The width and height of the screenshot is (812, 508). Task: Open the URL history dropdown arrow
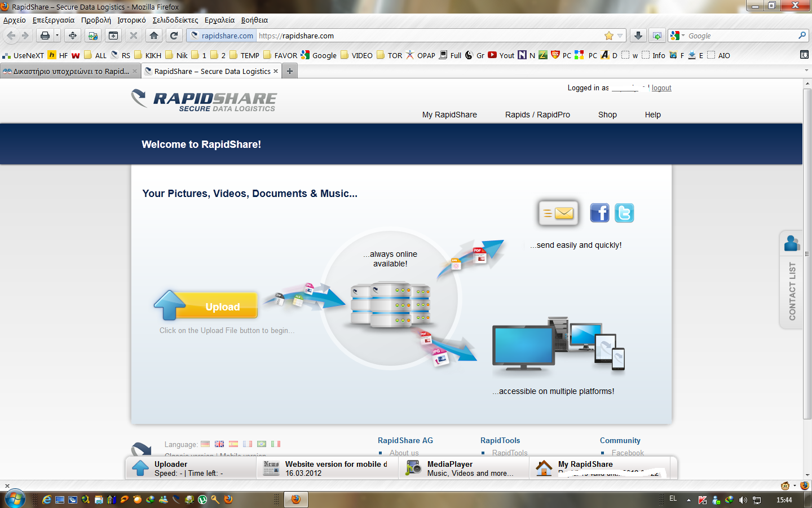tap(620, 36)
